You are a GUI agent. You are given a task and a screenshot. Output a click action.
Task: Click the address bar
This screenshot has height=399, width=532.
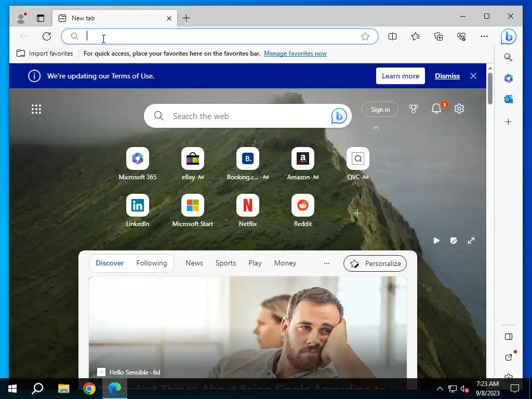[x=219, y=36]
